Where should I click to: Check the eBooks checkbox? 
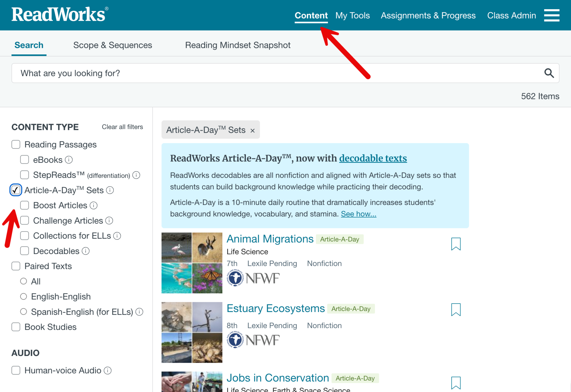(x=25, y=159)
